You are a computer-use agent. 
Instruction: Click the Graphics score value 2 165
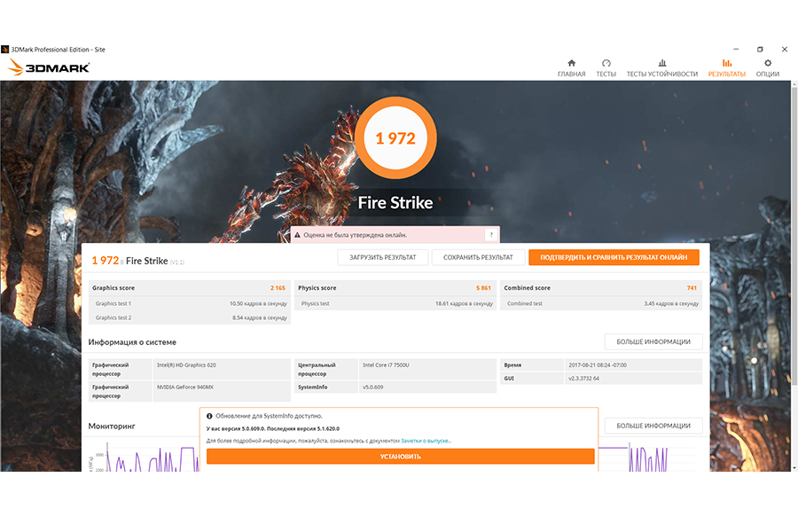278,288
